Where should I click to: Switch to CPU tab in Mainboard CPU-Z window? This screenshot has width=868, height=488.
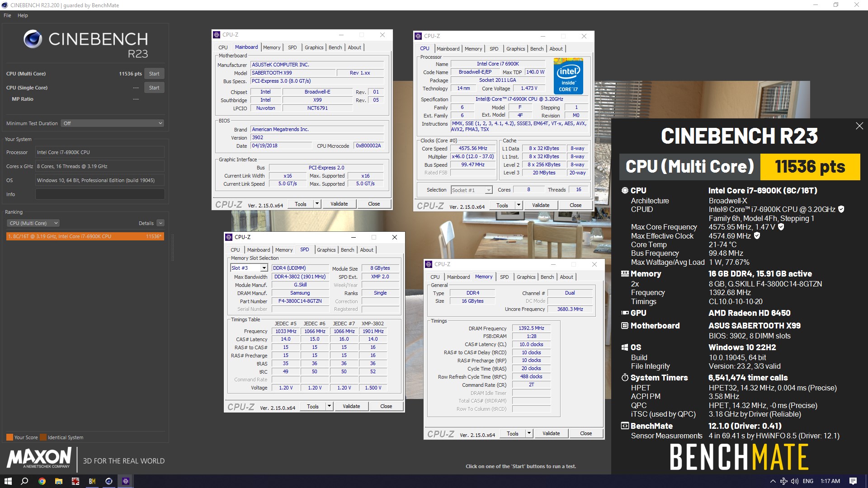223,47
